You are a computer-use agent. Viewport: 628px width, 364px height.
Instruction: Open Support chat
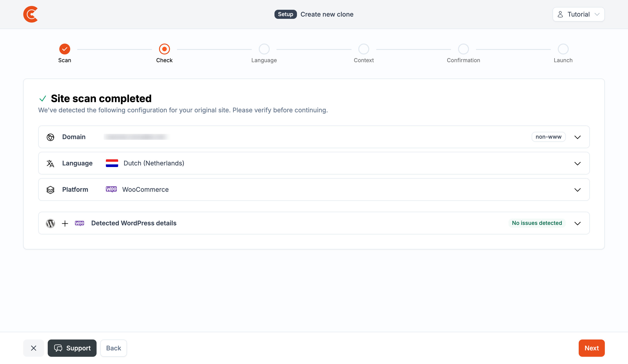coord(72,348)
